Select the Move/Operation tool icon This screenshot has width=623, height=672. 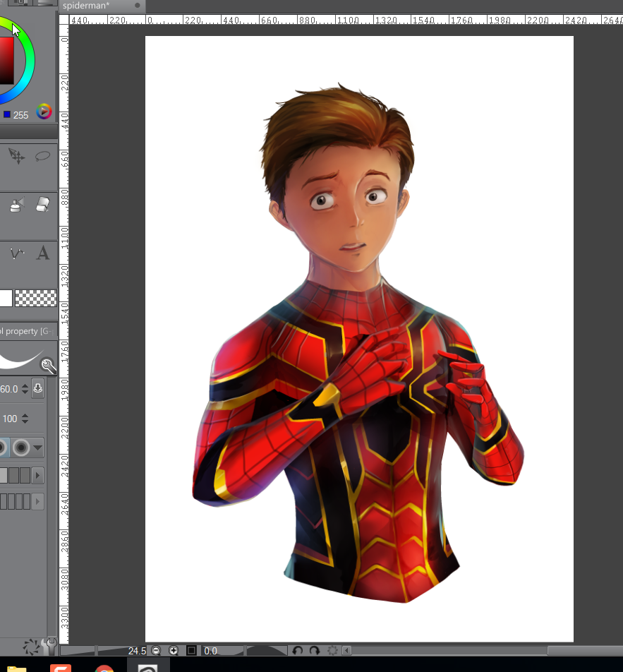(17, 157)
